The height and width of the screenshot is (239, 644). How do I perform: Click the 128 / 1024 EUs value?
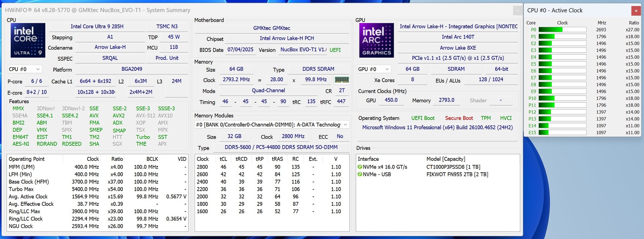[x=491, y=79]
